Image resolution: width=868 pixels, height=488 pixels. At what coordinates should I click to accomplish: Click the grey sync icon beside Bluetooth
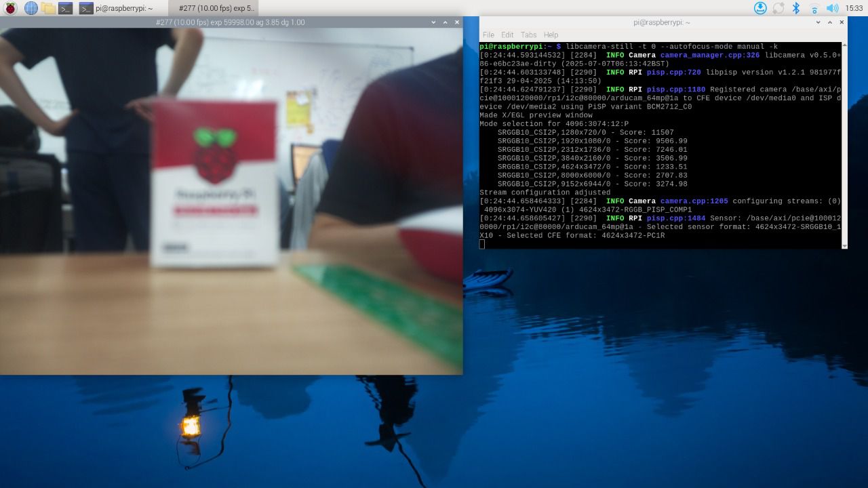pos(778,8)
